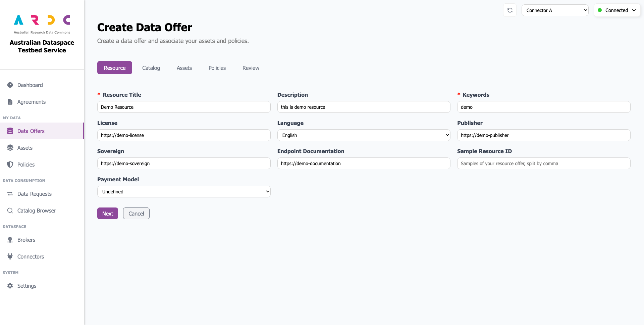The height and width of the screenshot is (325, 644).
Task: Click the Agreements document icon
Action: (x=10, y=102)
